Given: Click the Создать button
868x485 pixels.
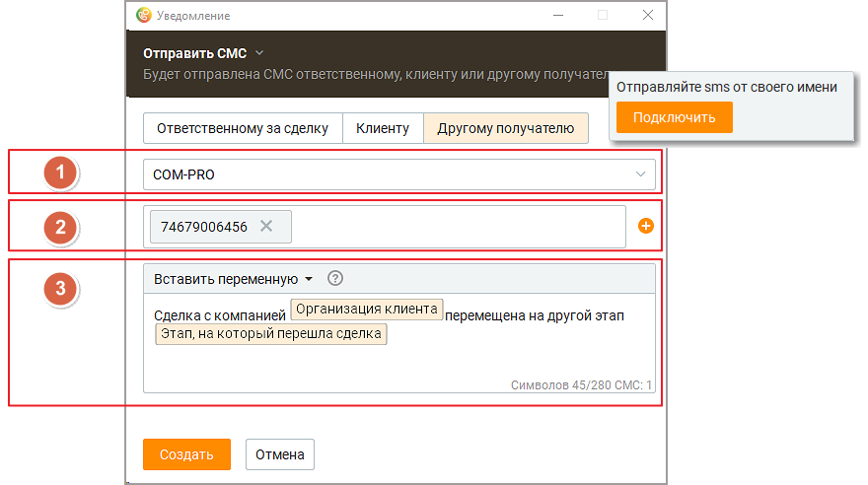Looking at the screenshot, I should 186,454.
